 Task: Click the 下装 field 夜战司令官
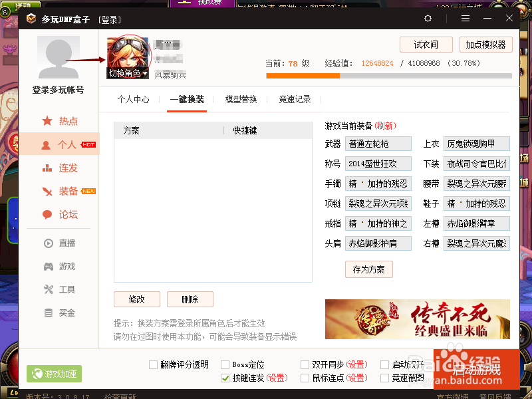(477, 164)
